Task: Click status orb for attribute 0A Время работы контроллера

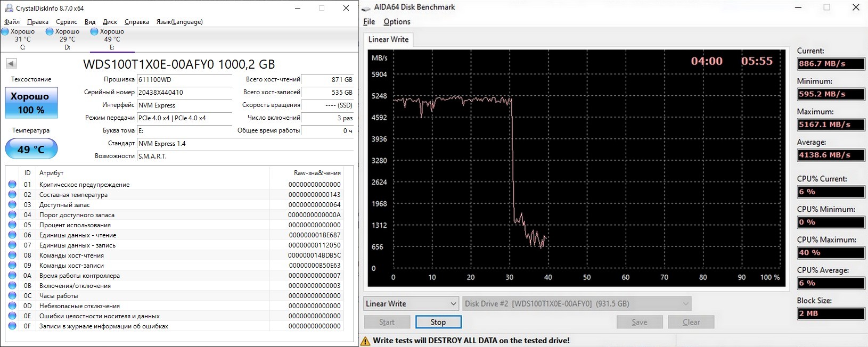Action: pyautogui.click(x=12, y=275)
